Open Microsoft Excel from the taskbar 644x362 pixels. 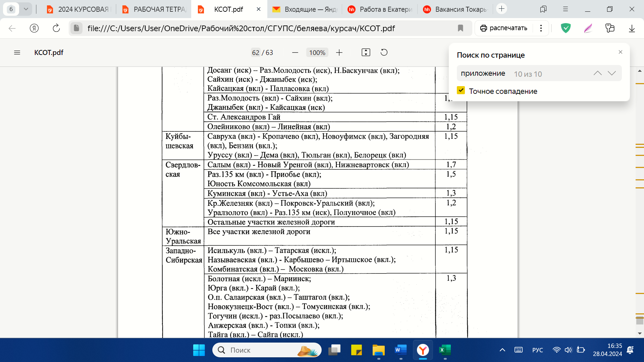click(x=445, y=350)
